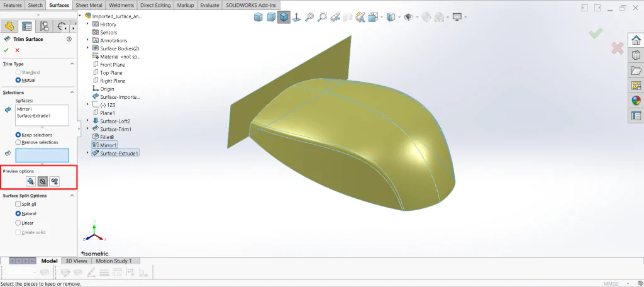Click the pieces to keep selection box

pos(42,155)
